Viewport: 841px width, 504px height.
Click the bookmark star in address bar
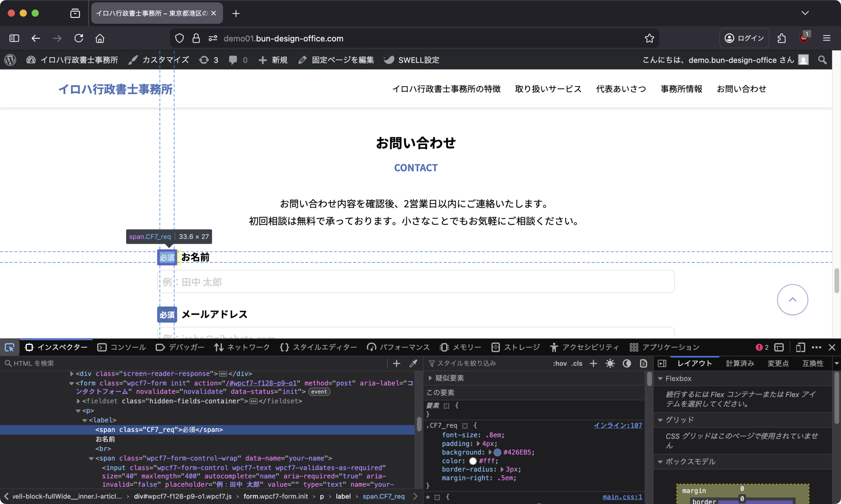coord(649,38)
